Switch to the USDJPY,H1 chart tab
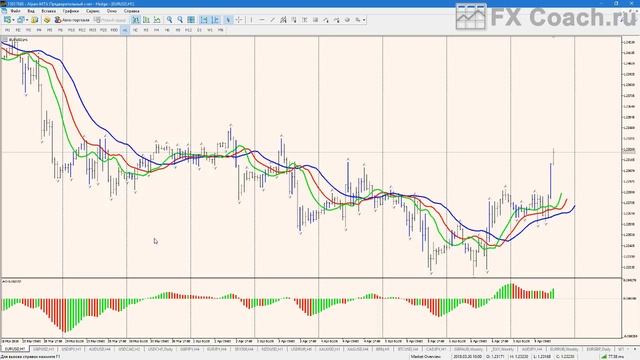 (71, 349)
